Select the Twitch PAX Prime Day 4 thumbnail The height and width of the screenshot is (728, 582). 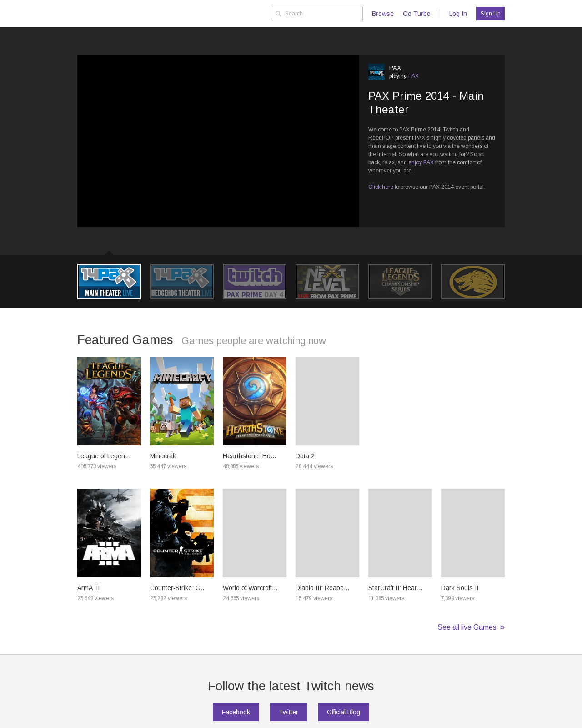pyautogui.click(x=255, y=282)
